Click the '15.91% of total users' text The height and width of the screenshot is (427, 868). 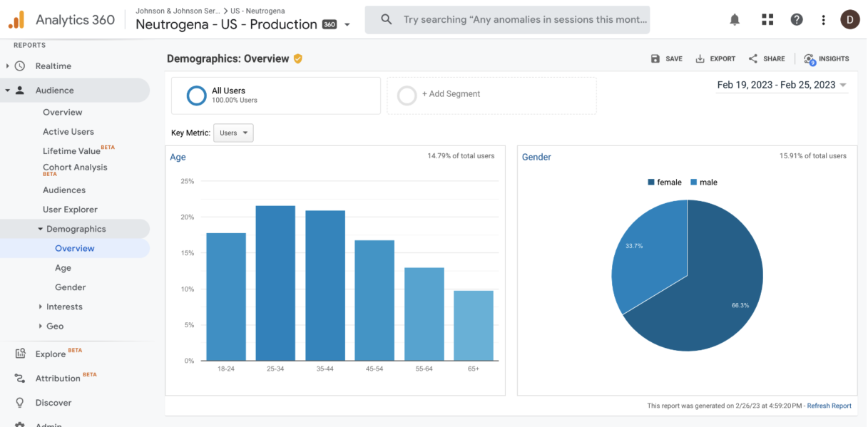point(813,155)
